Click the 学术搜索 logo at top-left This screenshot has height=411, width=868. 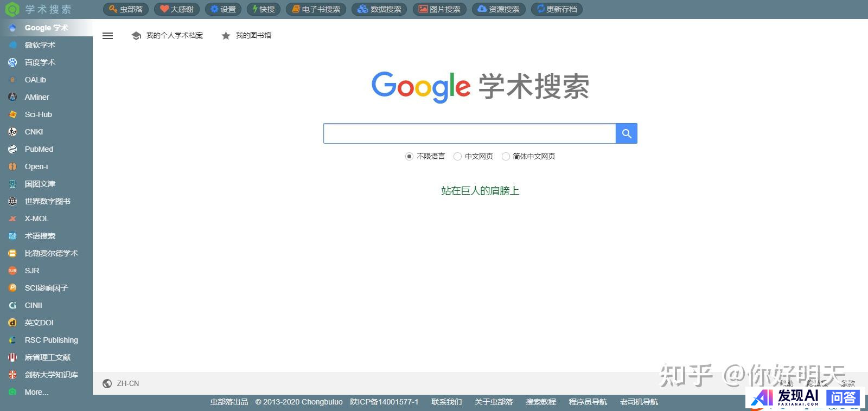pyautogui.click(x=37, y=9)
